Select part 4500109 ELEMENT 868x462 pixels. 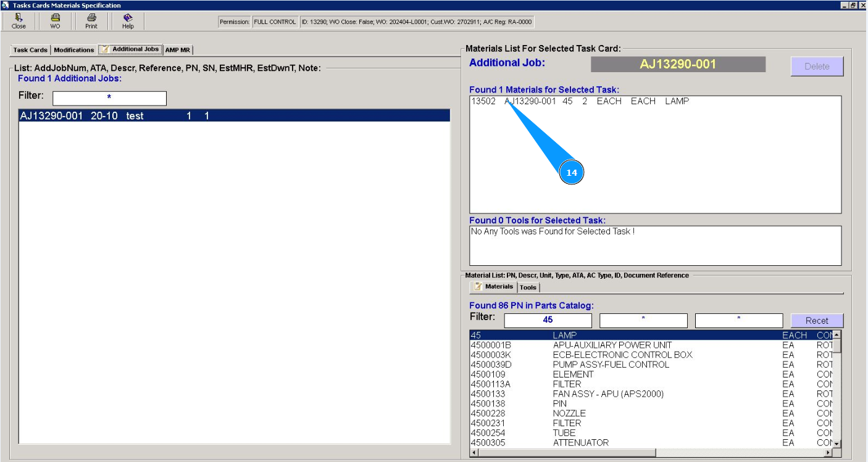point(651,374)
